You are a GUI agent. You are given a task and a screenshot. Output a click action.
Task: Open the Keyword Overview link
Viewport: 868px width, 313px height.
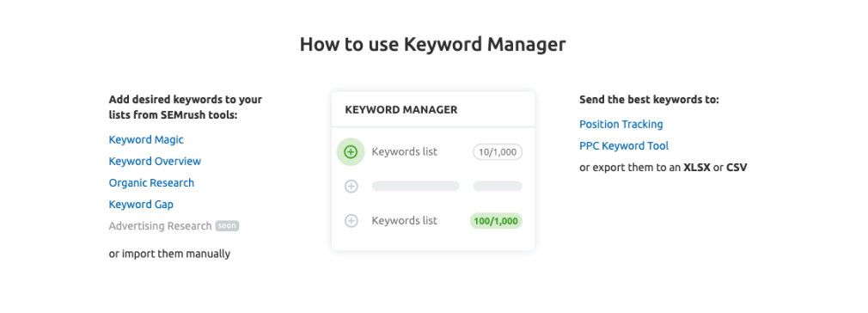(x=155, y=161)
